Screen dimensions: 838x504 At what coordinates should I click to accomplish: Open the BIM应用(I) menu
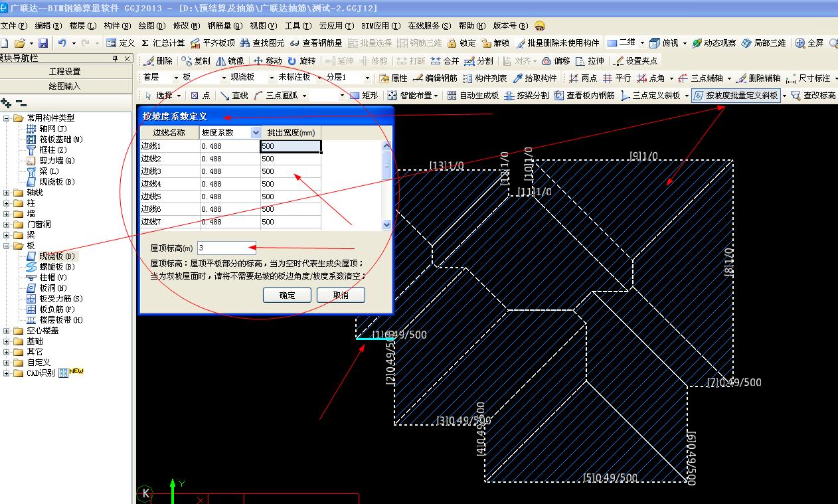click(380, 26)
